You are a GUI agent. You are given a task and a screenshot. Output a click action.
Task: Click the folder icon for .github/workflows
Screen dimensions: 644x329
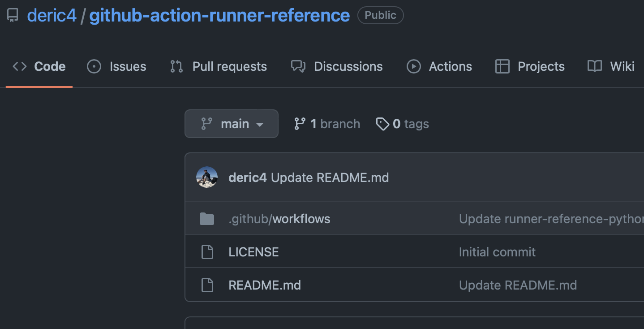(207, 219)
